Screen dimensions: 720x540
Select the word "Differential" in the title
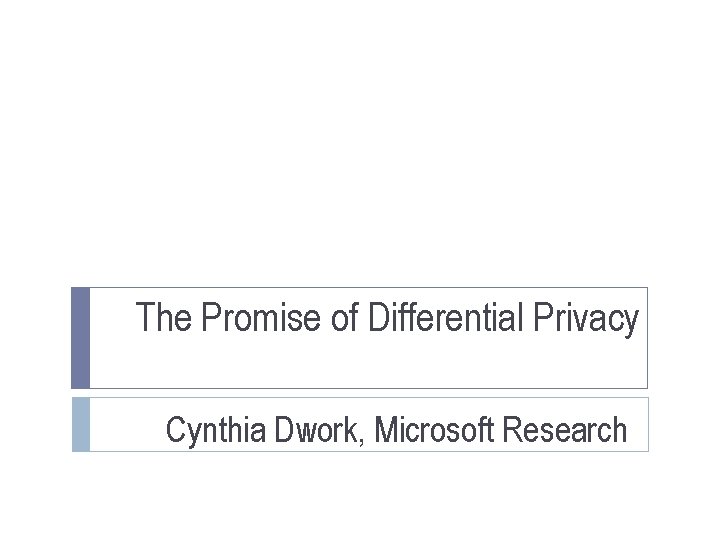(x=446, y=319)
